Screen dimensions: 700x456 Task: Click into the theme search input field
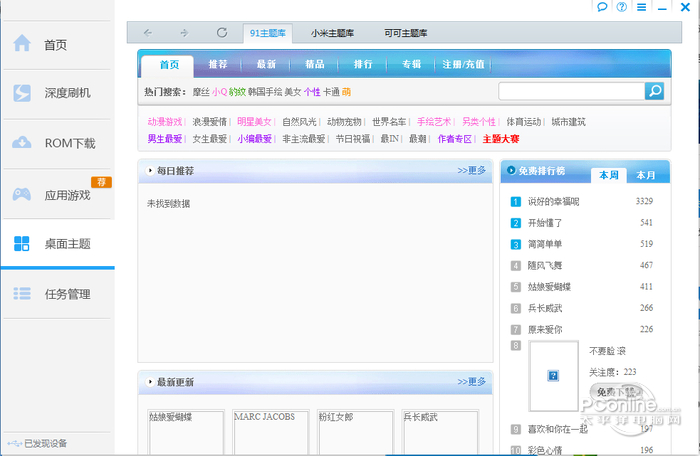[x=570, y=91]
